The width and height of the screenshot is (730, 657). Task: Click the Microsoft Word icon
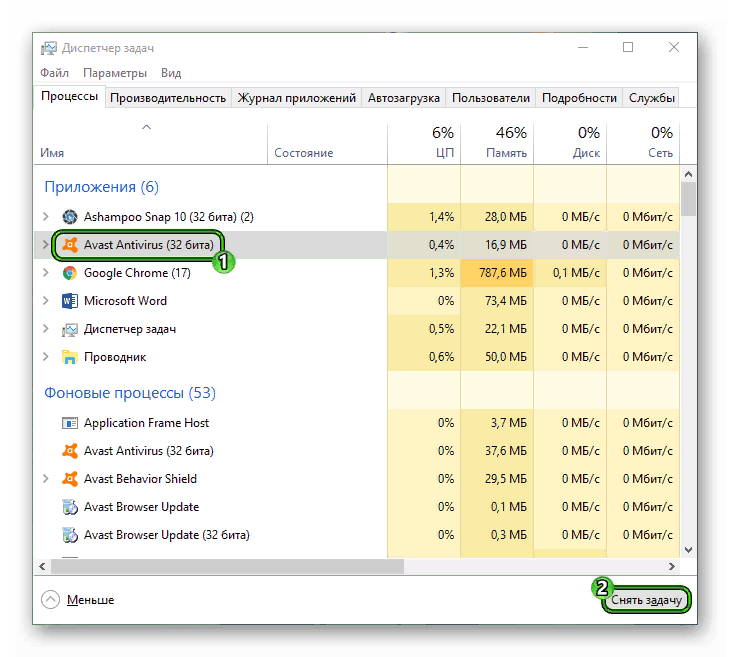pyautogui.click(x=70, y=301)
